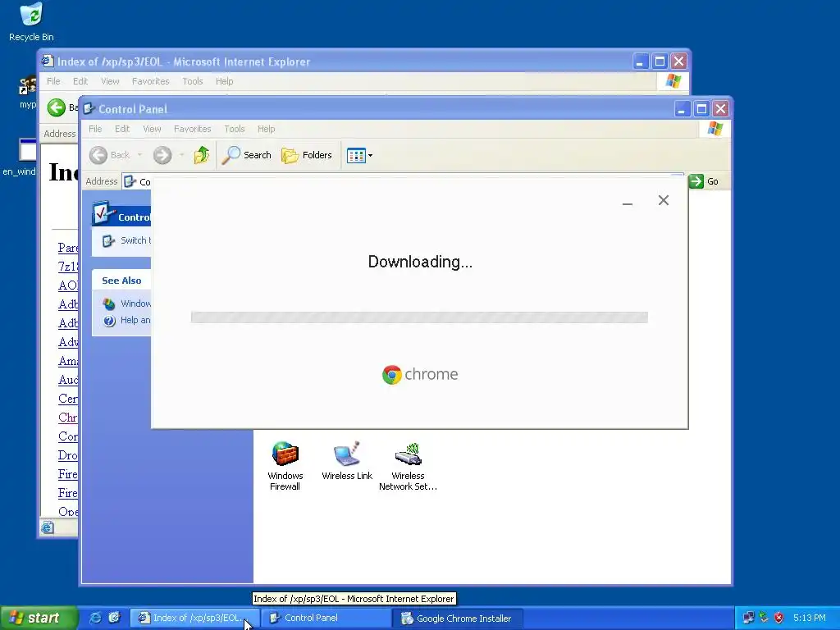Click the Up folder icon in Control Panel toolbar
This screenshot has height=630, width=840.
[202, 155]
